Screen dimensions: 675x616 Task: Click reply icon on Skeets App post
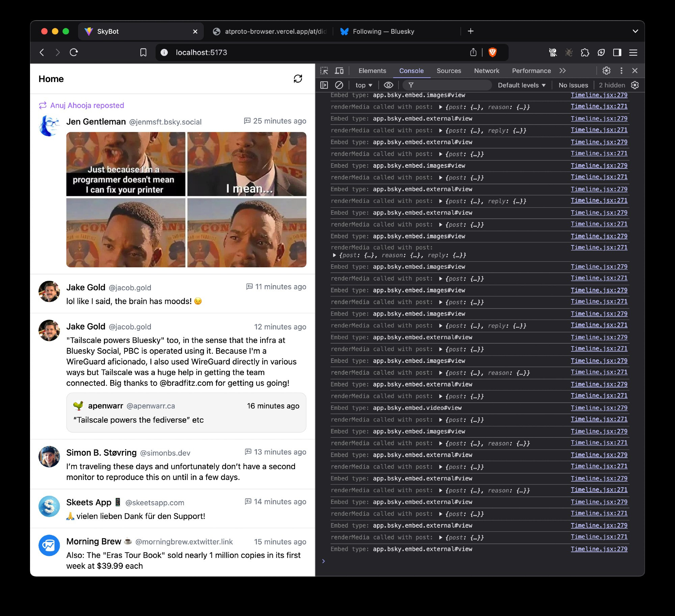pyautogui.click(x=248, y=502)
